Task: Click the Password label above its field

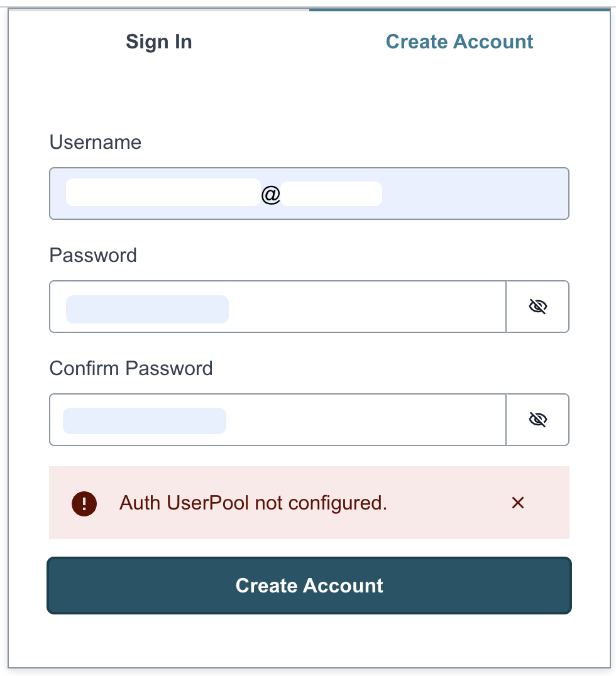Action: (93, 256)
